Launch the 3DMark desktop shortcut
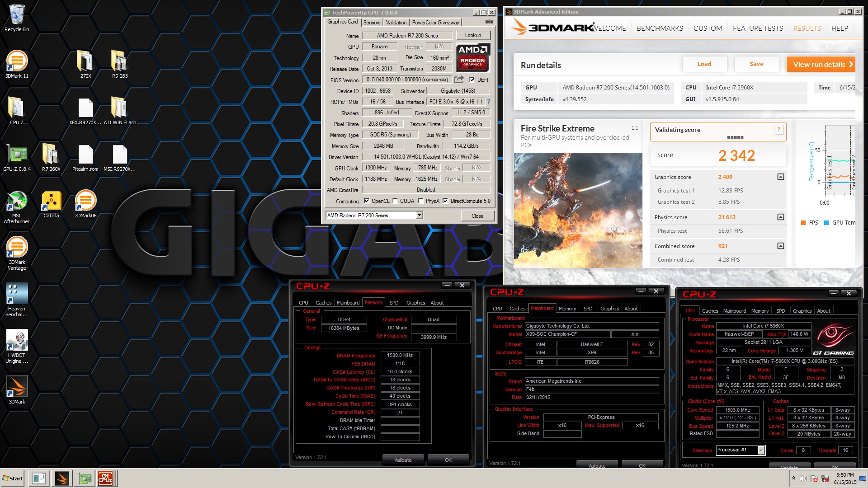Image resolution: width=868 pixels, height=488 pixels. [17, 390]
